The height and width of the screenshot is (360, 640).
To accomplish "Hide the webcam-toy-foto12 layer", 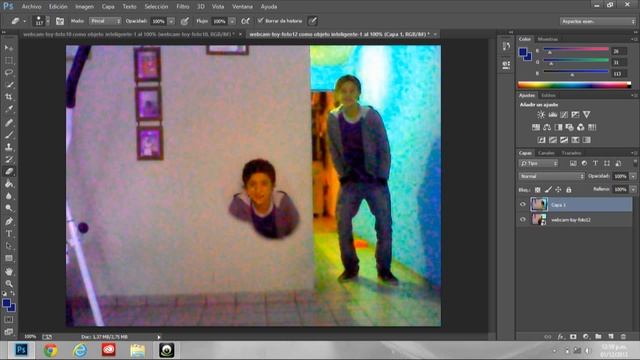I will 523,220.
